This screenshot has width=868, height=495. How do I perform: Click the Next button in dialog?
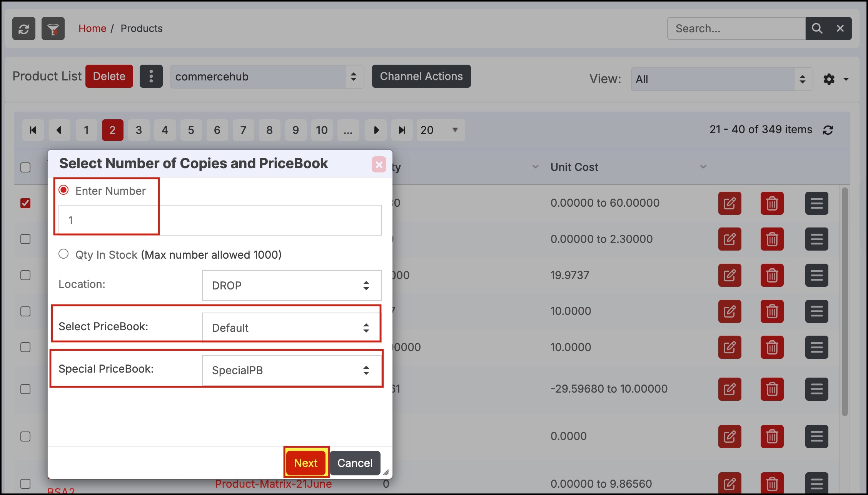pyautogui.click(x=306, y=463)
